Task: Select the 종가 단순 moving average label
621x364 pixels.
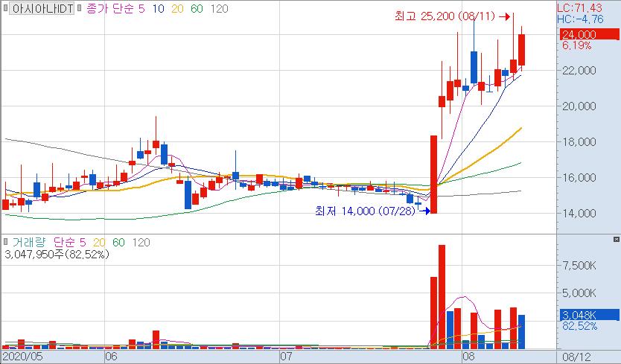Action: tap(109, 9)
